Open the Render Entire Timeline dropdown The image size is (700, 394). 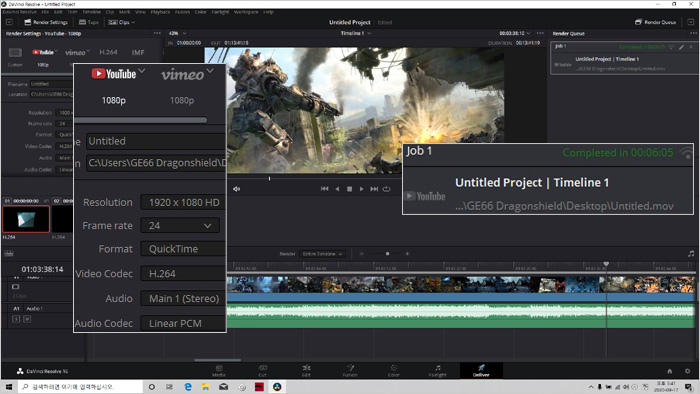pos(321,253)
